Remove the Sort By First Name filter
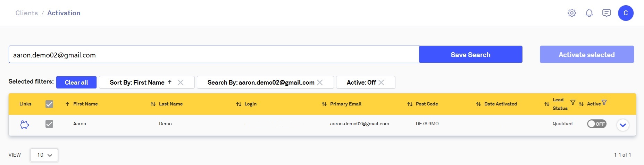The image size is (644, 165). pos(181,82)
